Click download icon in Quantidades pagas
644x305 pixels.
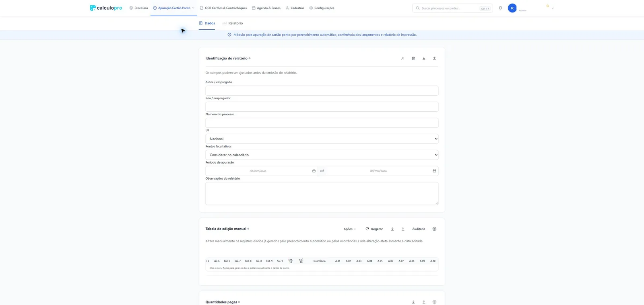(413, 302)
